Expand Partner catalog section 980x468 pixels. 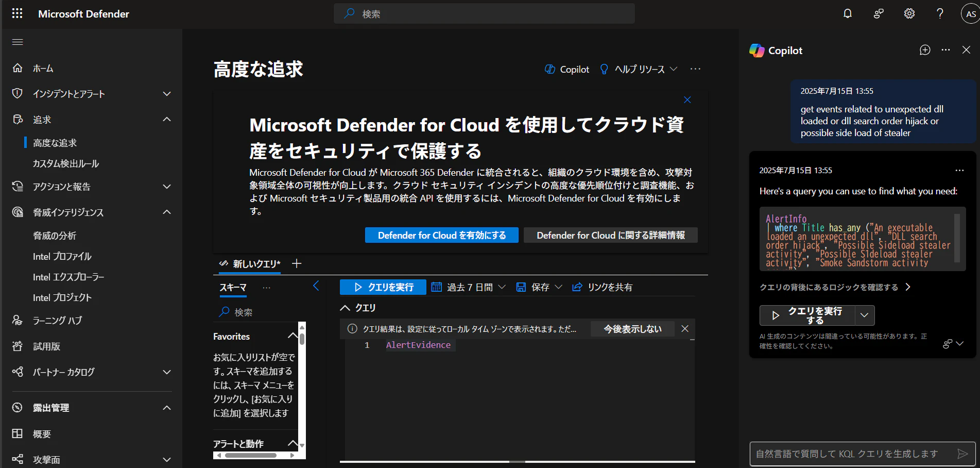[167, 372]
